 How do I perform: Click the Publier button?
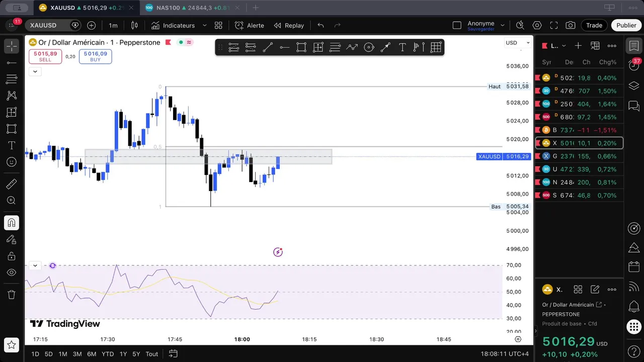click(626, 26)
